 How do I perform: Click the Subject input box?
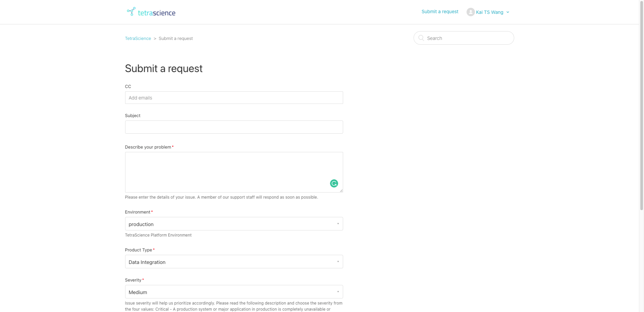click(234, 127)
